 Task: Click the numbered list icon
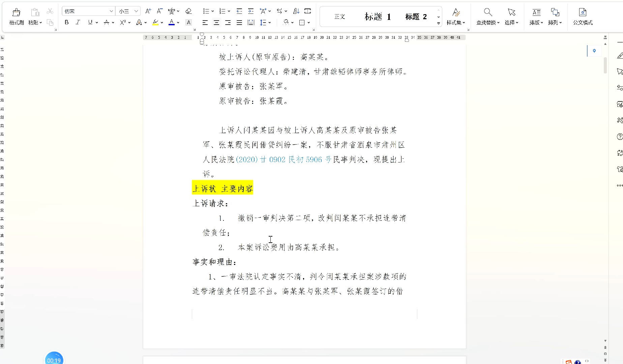[222, 11]
